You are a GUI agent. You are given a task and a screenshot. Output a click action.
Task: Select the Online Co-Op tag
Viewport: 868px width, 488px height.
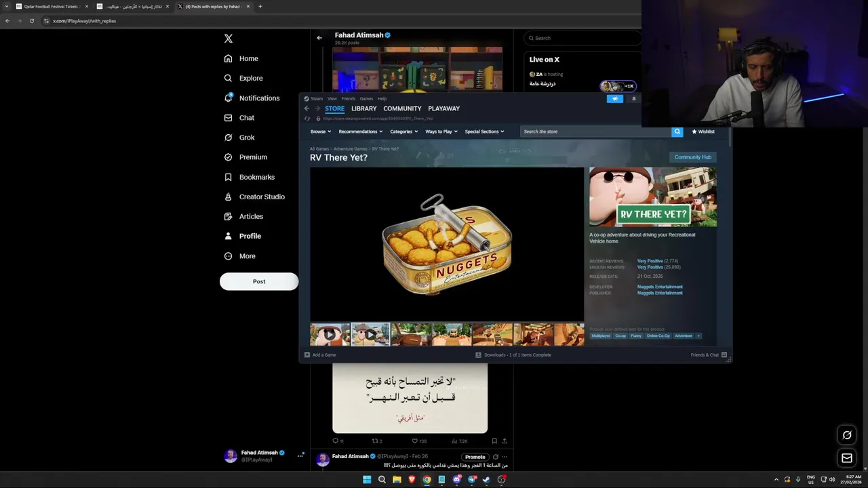tap(658, 336)
